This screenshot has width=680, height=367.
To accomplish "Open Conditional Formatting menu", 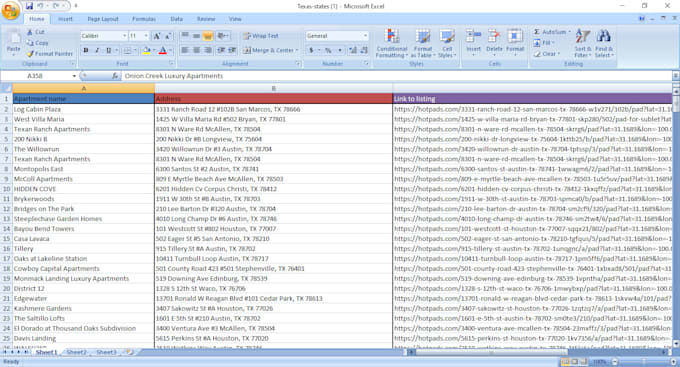I will tap(392, 43).
